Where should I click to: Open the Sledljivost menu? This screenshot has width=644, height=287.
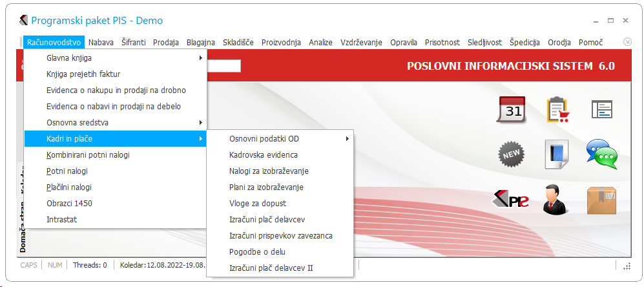click(484, 42)
